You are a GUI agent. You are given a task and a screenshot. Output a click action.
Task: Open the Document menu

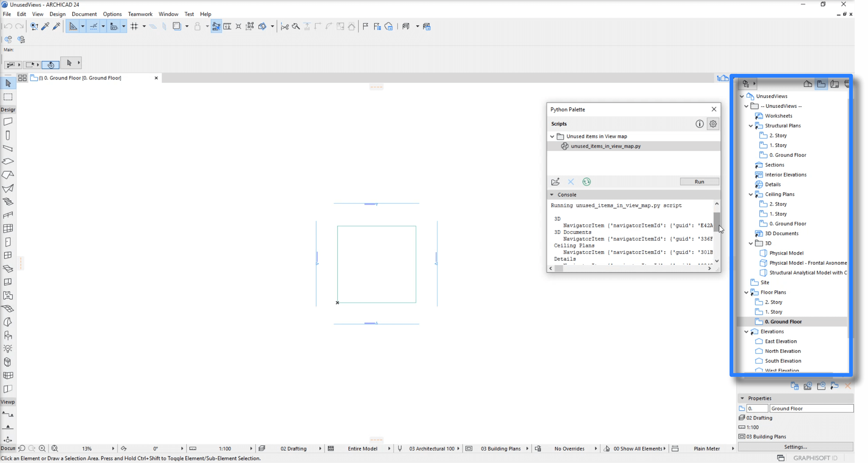pos(84,14)
